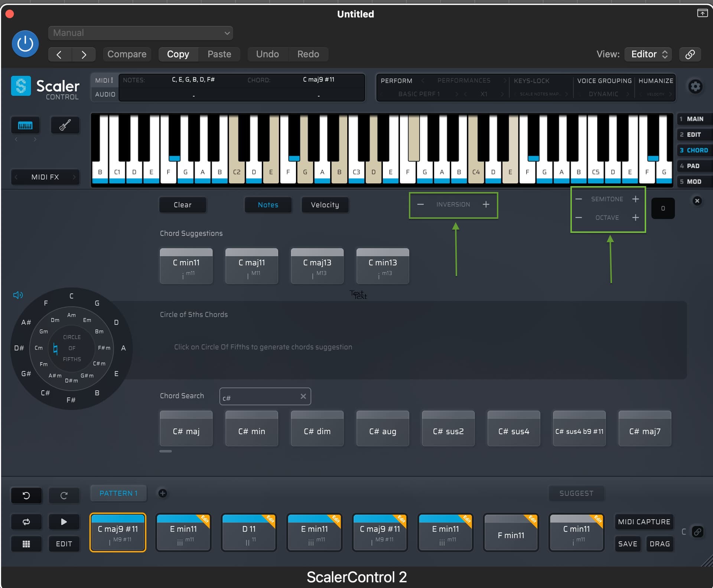Click the loop playback icon
The width and height of the screenshot is (713, 588).
pos(26,522)
